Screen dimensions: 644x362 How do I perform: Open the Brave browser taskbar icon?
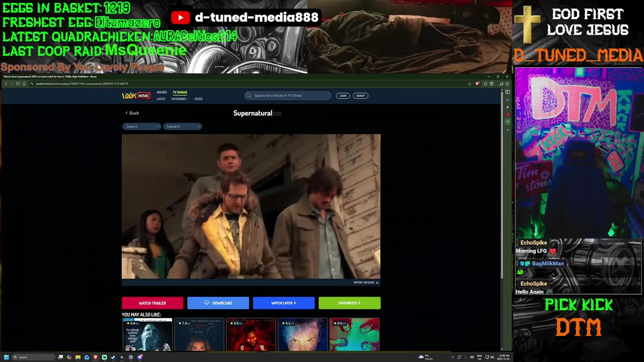click(96, 357)
